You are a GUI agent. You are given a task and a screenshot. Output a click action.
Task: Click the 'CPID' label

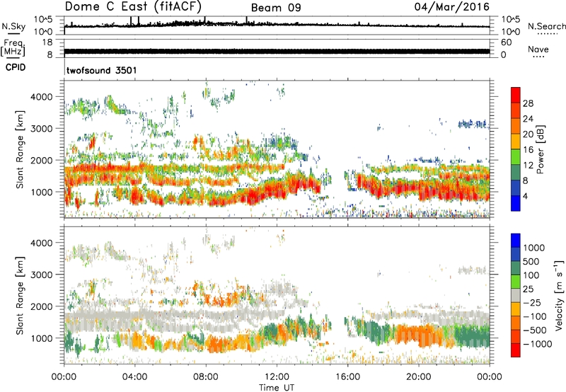[x=16, y=67]
